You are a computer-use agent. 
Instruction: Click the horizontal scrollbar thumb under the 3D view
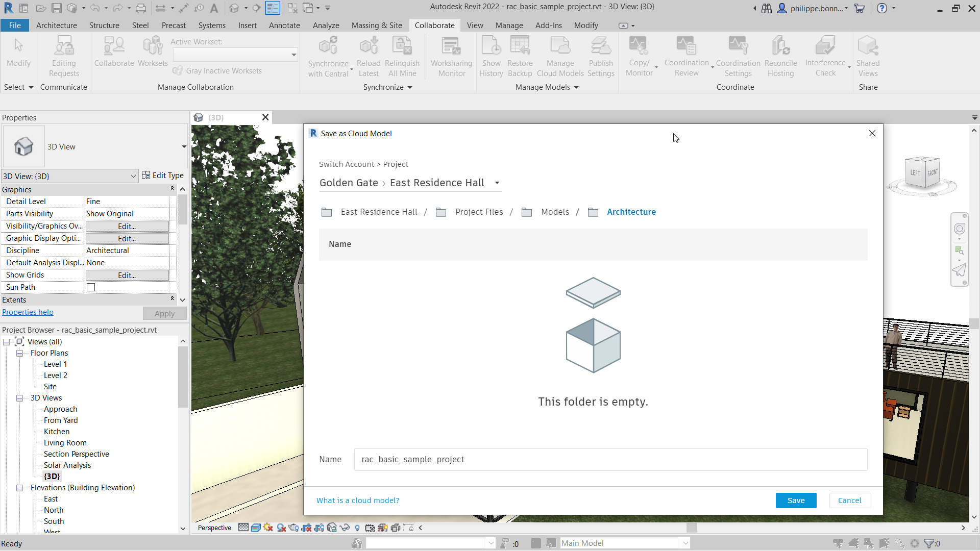click(x=692, y=528)
